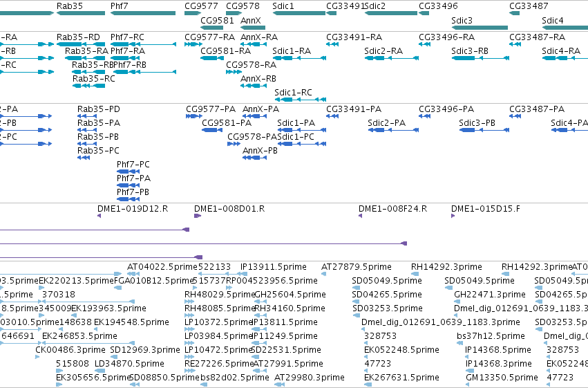Click the Rab35-RD transcript label
588x388 pixels.
pyautogui.click(x=78, y=37)
